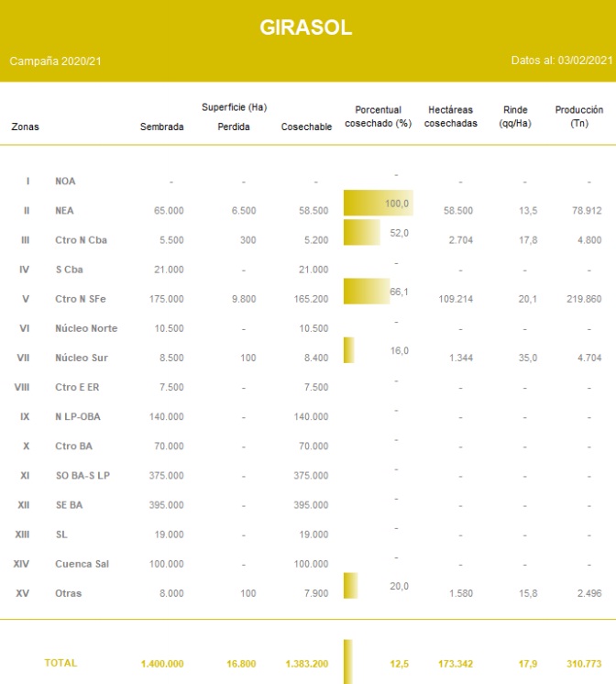Select the Cuenca Sal zone label
This screenshot has width=616, height=684.
(x=82, y=564)
